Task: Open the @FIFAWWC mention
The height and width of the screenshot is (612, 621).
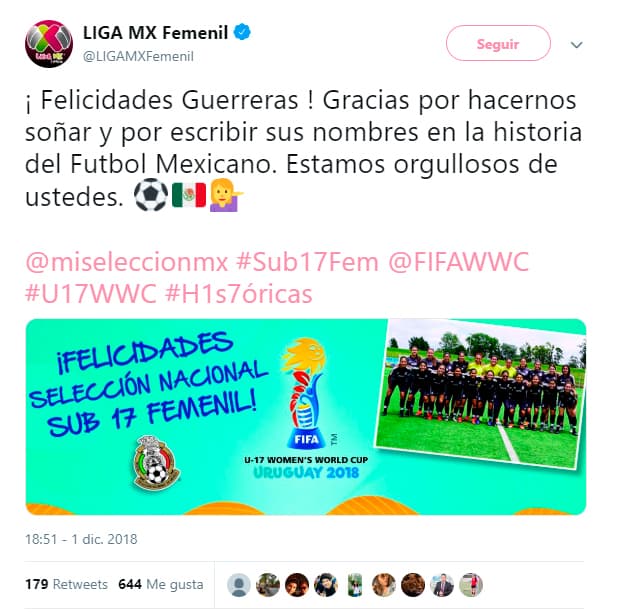Action: (458, 262)
